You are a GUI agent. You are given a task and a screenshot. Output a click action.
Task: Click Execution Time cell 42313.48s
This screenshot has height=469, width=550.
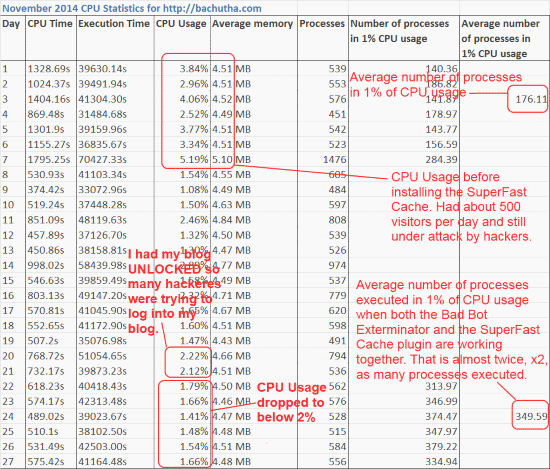click(x=102, y=401)
